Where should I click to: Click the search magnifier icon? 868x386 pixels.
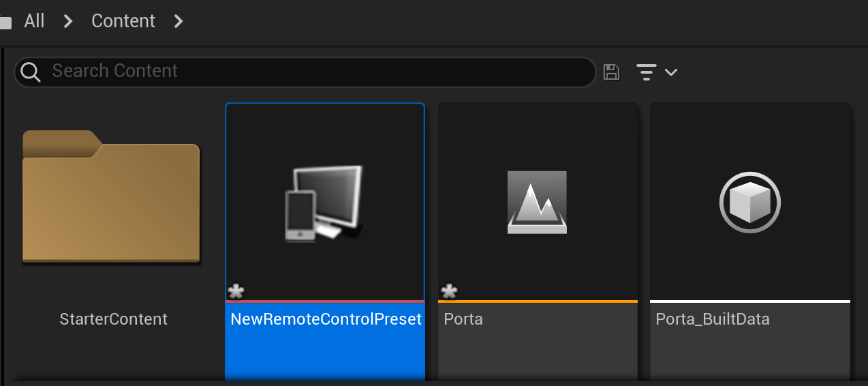(31, 72)
